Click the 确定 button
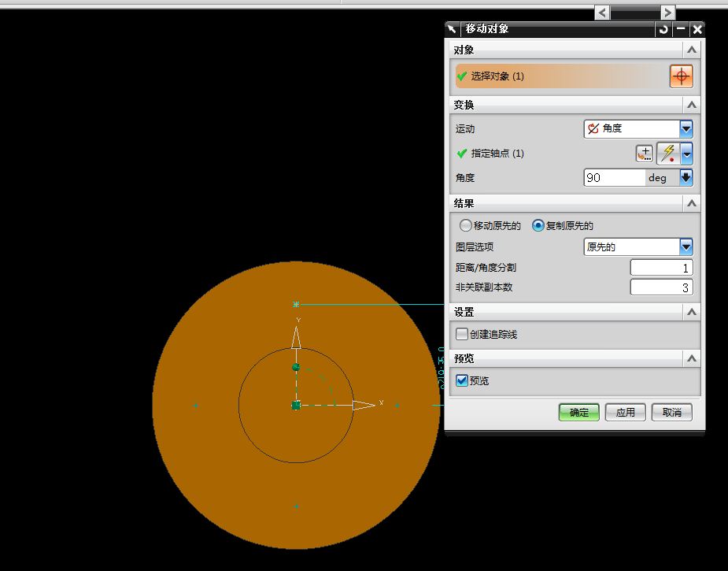This screenshot has width=728, height=571. pos(579,412)
